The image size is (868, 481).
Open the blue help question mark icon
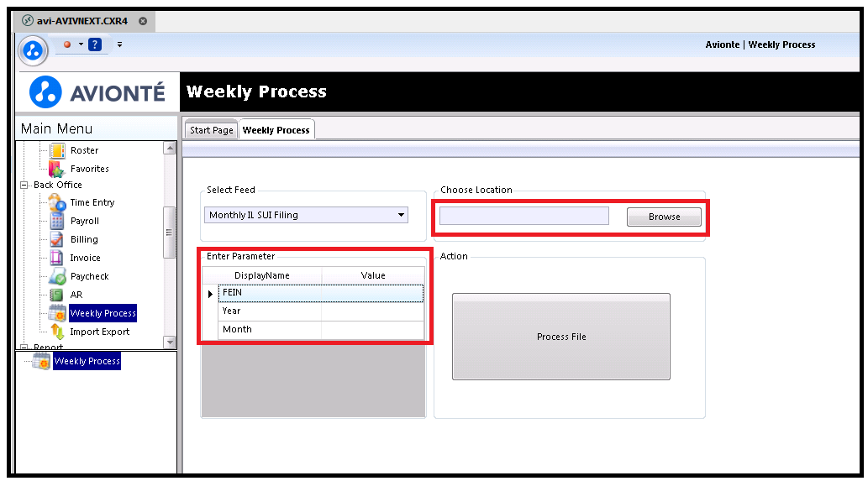point(95,44)
